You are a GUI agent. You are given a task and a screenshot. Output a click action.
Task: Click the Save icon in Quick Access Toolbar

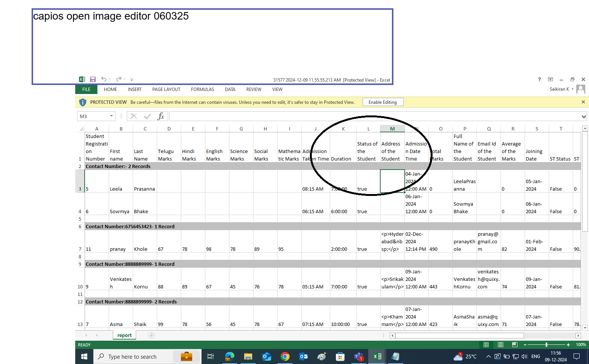pyautogui.click(x=93, y=79)
